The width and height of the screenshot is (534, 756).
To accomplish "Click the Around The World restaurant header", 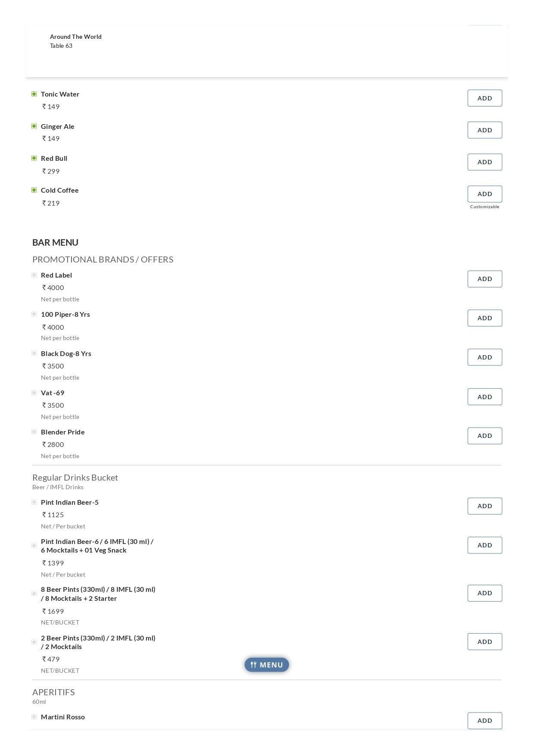I will point(76,37).
